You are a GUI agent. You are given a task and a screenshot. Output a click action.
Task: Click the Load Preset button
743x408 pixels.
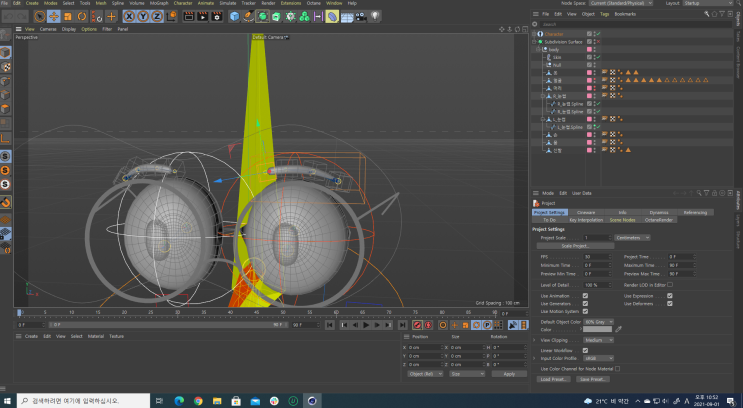(x=553, y=379)
